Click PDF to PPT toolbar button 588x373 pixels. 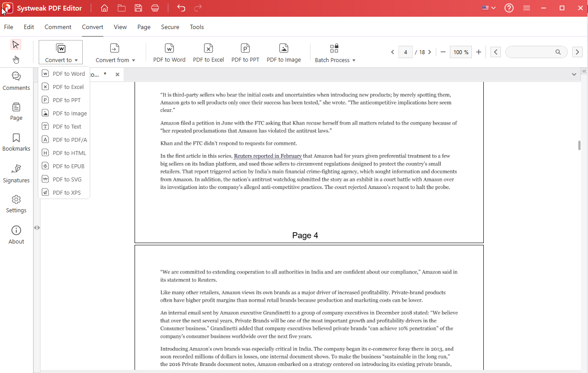pyautogui.click(x=245, y=53)
